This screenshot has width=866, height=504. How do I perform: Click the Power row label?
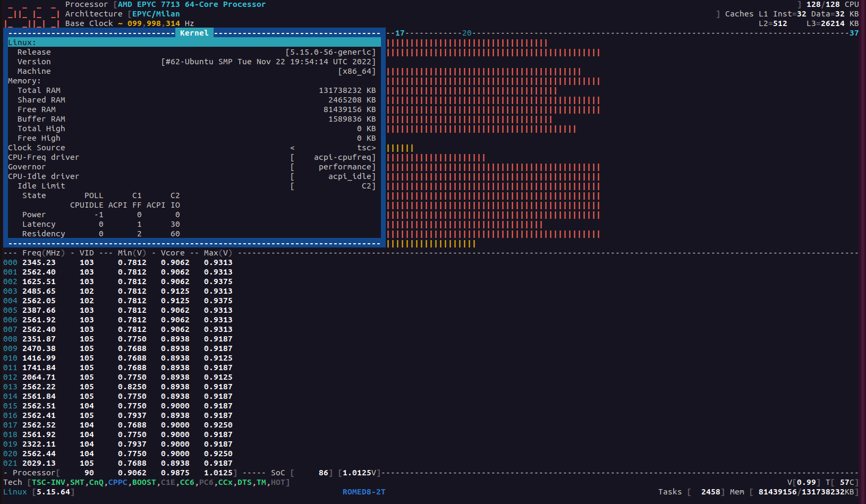(x=34, y=215)
